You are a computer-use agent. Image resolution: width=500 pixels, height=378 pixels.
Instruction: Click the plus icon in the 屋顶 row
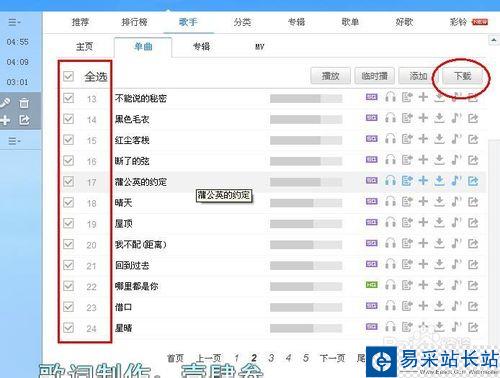tap(423, 222)
